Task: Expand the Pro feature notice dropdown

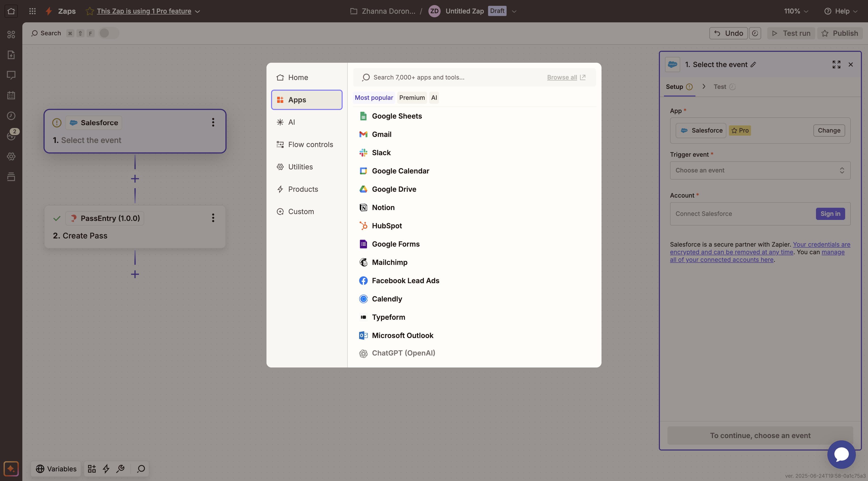Action: point(197,11)
